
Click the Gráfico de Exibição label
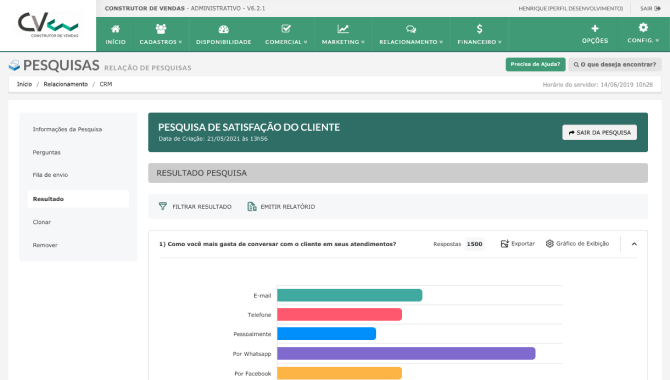[582, 244]
